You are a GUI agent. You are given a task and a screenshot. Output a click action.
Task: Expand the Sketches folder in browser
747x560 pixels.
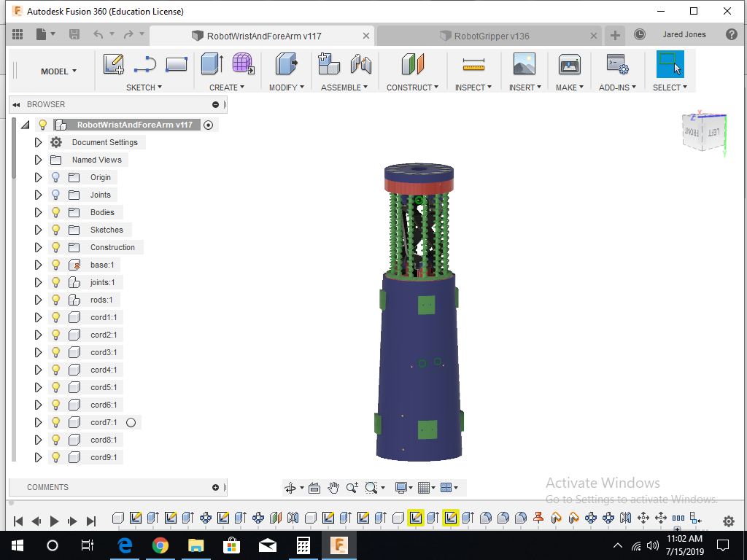click(38, 230)
